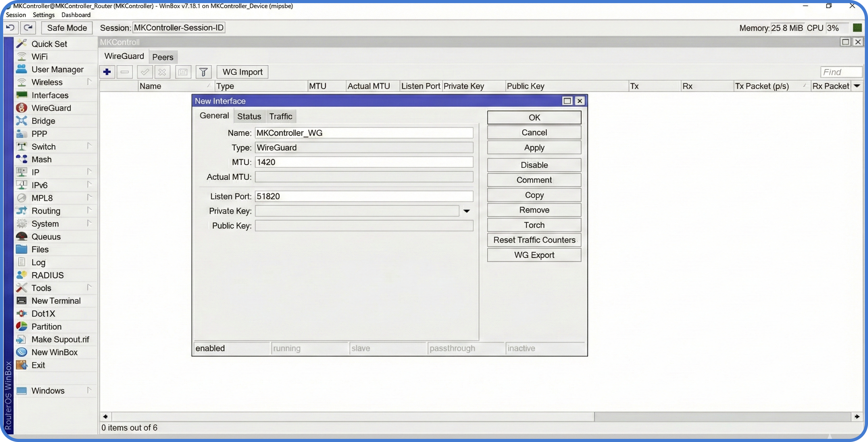The height and width of the screenshot is (442, 868).
Task: Switch to the Peers tab
Action: coord(163,57)
